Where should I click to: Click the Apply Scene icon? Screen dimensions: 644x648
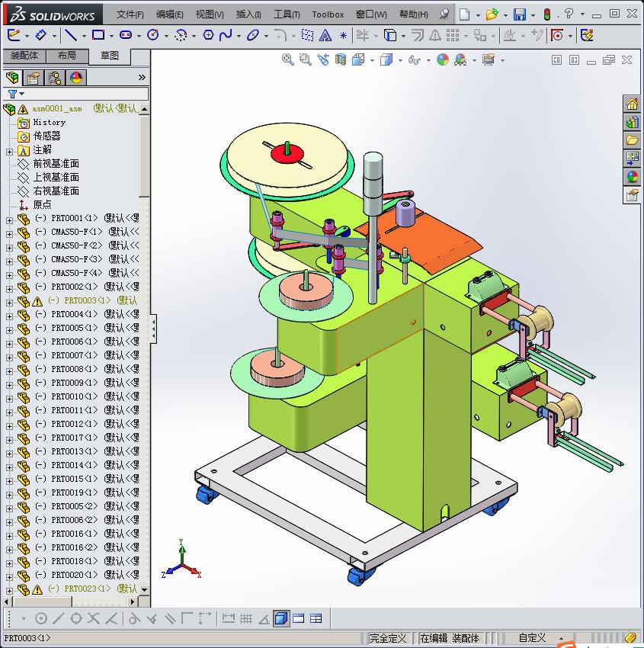tap(460, 60)
